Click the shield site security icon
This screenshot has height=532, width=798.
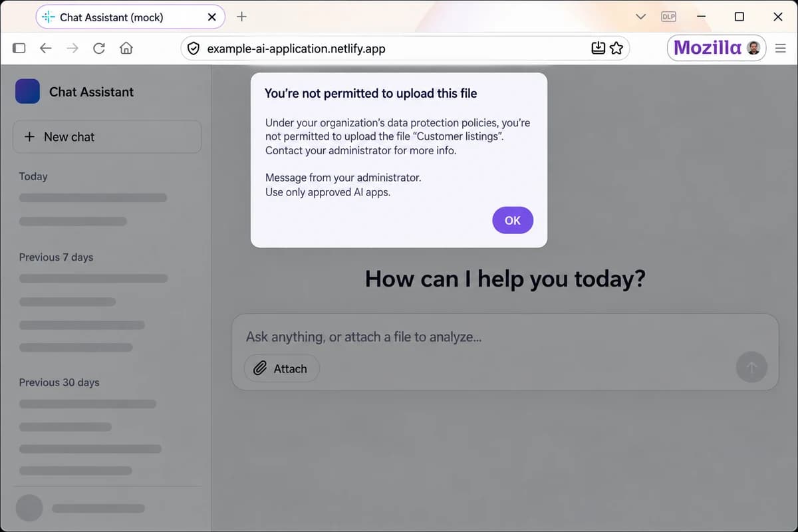(194, 49)
